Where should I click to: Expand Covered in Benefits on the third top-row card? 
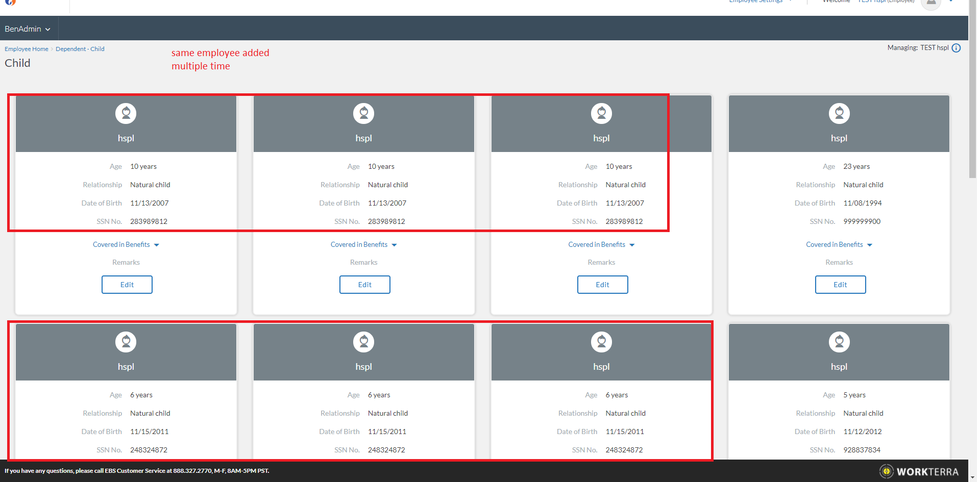pyautogui.click(x=601, y=245)
